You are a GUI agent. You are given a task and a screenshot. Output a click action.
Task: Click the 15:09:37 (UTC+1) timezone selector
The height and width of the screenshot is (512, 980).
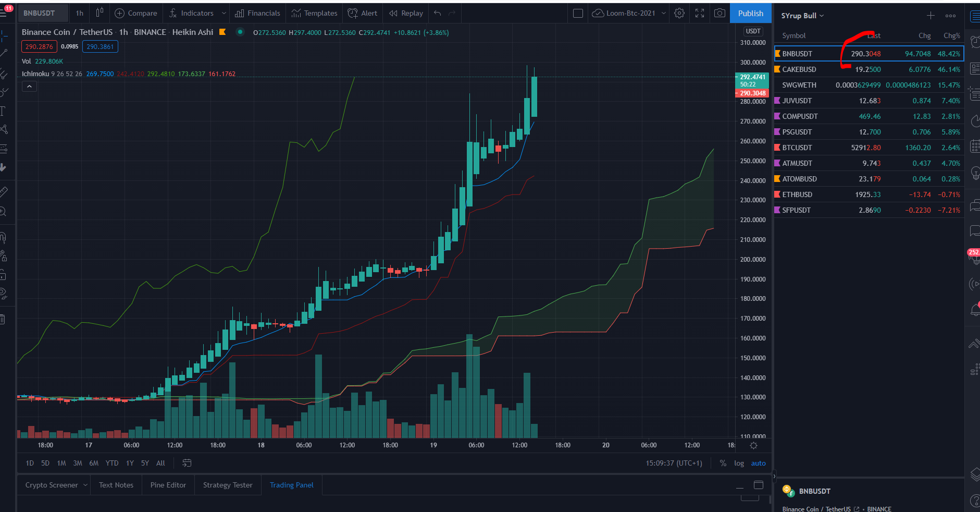point(674,463)
